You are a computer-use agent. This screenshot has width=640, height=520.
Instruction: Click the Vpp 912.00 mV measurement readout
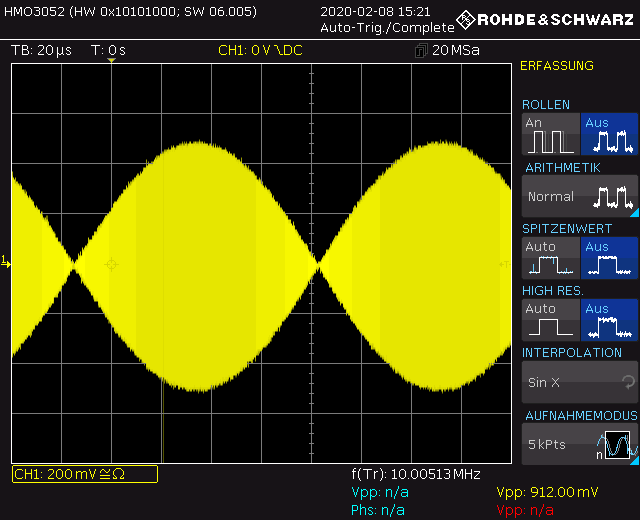547,492
